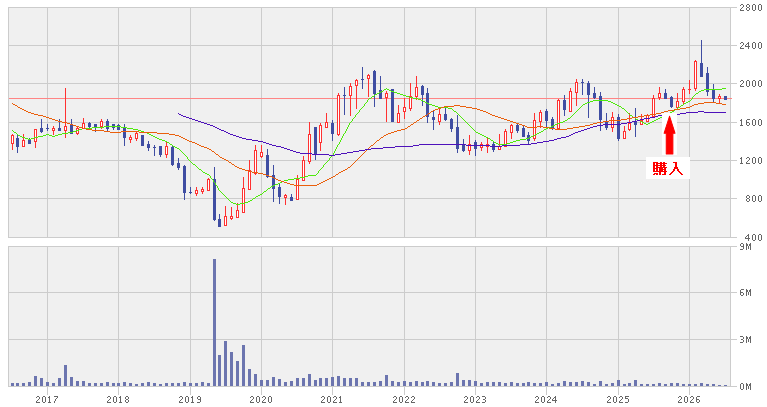Click the 2024 year label on the time axis
Screen dimensions: 767x407
[x=546, y=400]
